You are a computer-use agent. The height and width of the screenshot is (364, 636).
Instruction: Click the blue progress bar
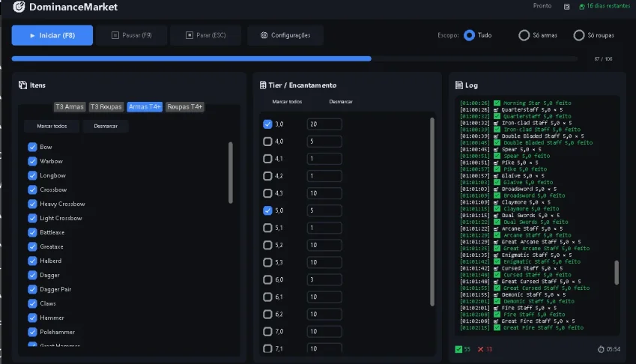tap(192, 58)
